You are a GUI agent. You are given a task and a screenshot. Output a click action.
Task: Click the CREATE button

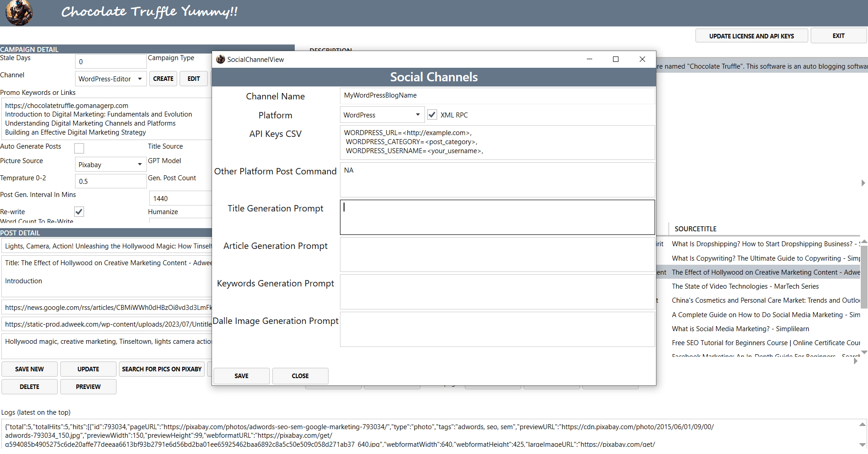click(163, 79)
